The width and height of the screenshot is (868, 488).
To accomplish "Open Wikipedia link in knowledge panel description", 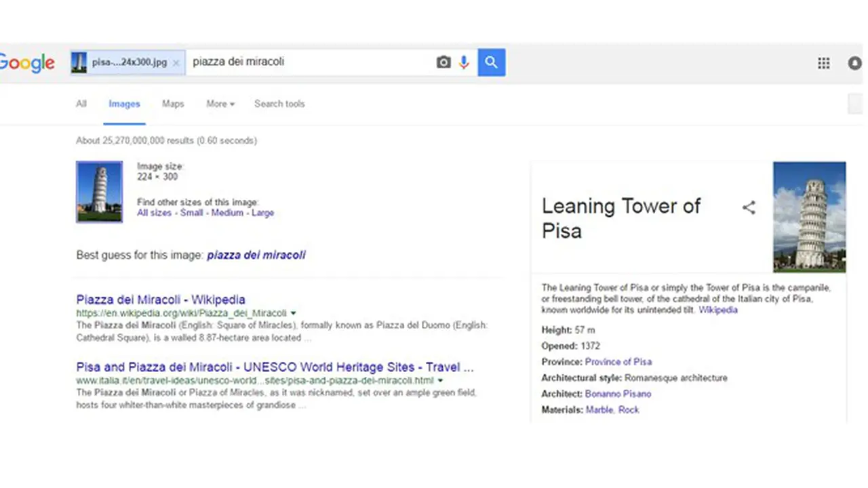I will [718, 310].
